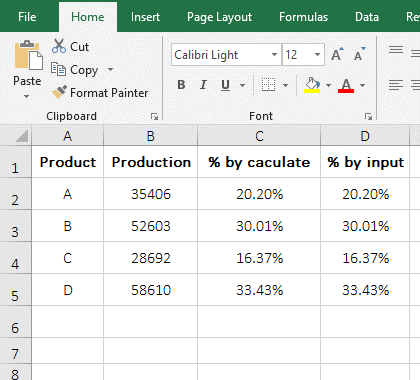Toggle Underline formatting
The image size is (420, 380).
coord(225,85)
